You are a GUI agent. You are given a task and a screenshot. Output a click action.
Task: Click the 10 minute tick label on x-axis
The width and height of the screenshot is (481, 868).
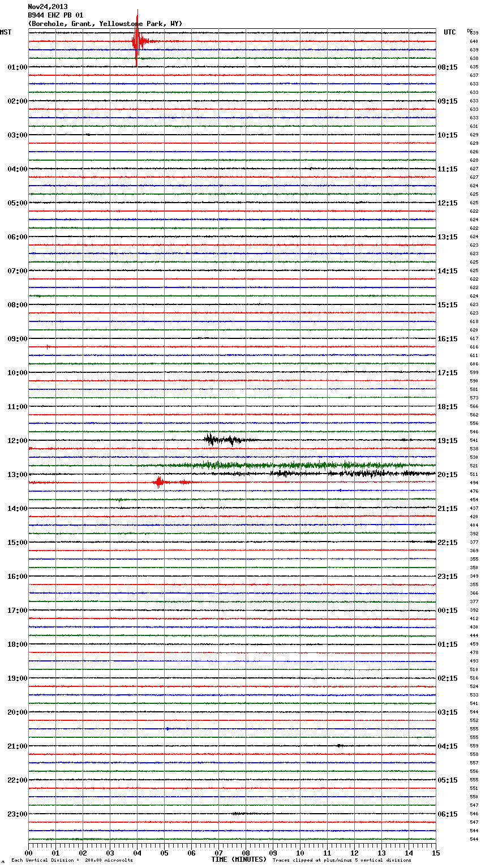pyautogui.click(x=300, y=853)
